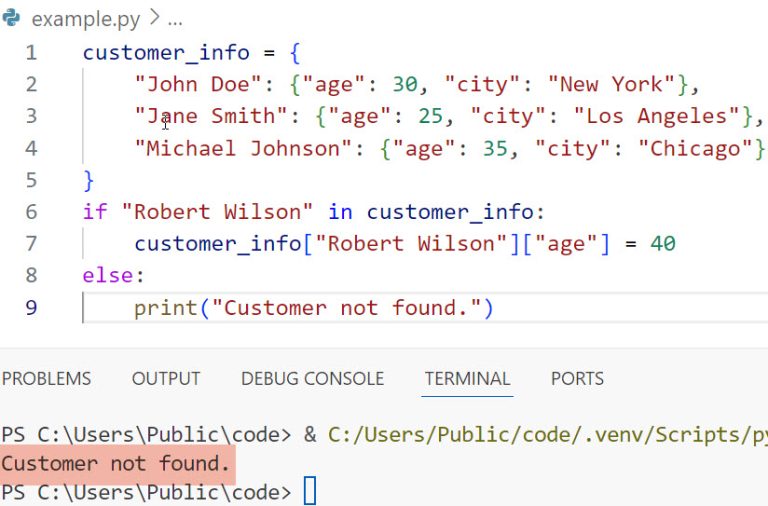Click the "Los Angeles" string value
Viewport: 768px width, 506px height.
pyautogui.click(x=656, y=117)
